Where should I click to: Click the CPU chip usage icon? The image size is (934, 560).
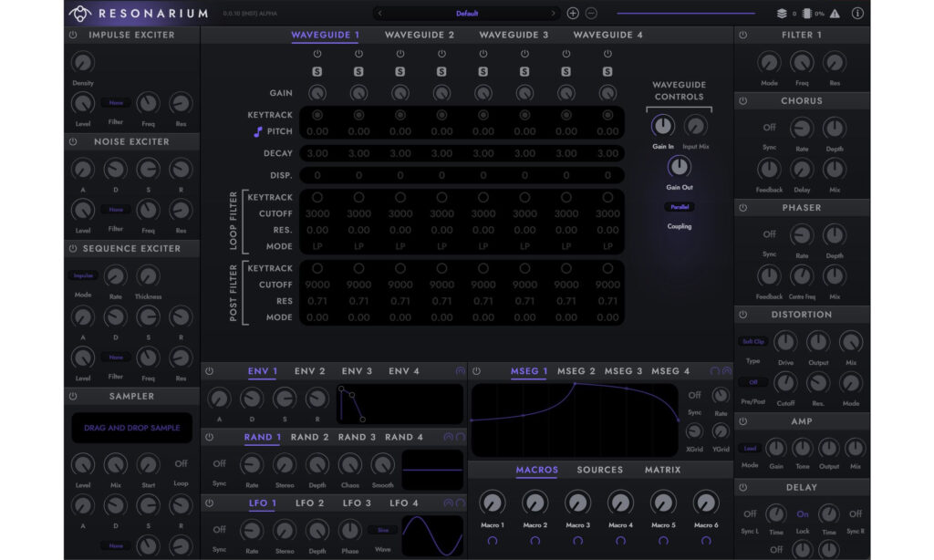point(806,13)
